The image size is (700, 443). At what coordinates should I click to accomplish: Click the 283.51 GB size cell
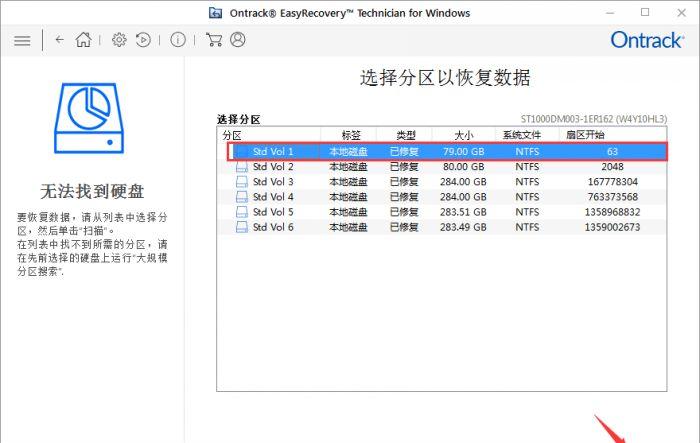pos(463,212)
